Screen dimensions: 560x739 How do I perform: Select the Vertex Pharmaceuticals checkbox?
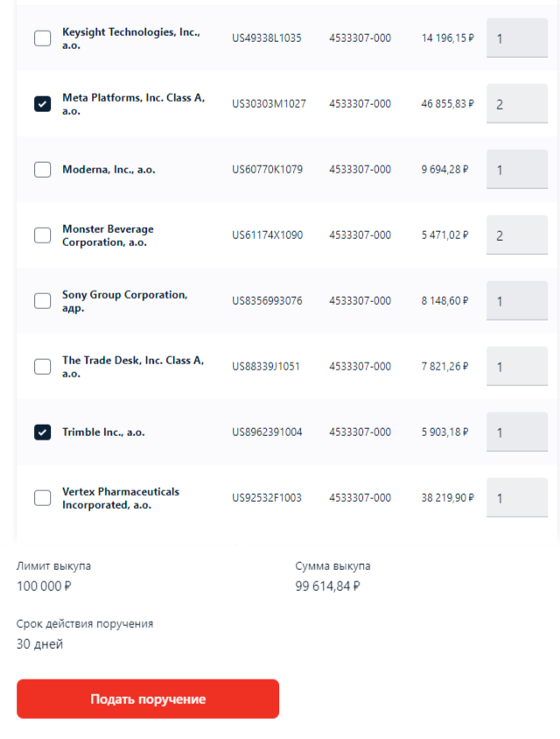click(42, 498)
